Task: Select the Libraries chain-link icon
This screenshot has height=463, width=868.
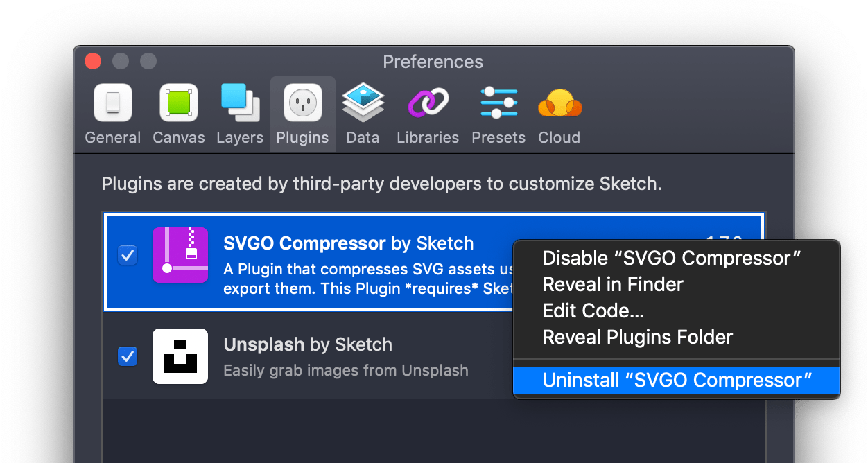Action: 427,103
